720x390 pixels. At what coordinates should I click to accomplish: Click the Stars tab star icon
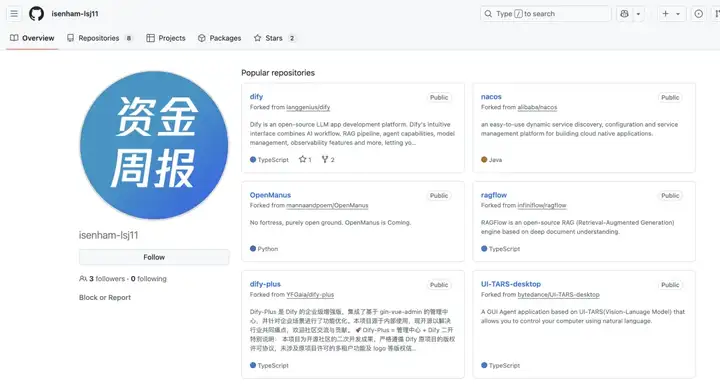[x=258, y=38]
